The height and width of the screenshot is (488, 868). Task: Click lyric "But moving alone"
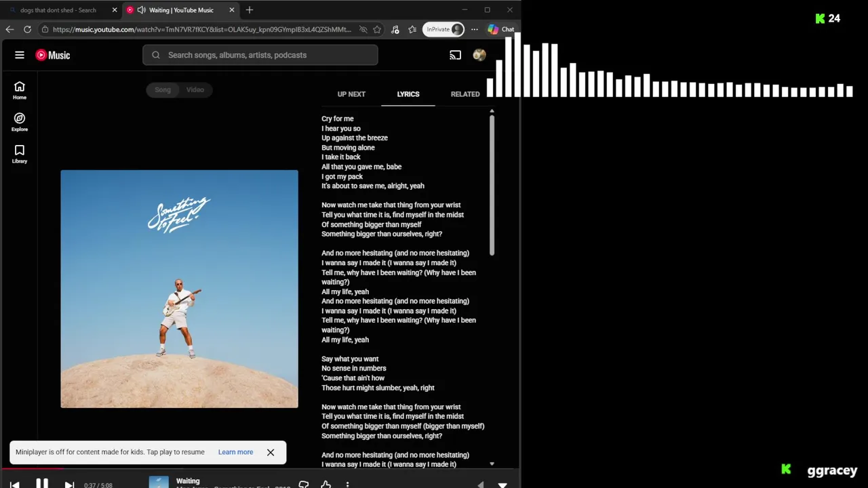point(348,148)
